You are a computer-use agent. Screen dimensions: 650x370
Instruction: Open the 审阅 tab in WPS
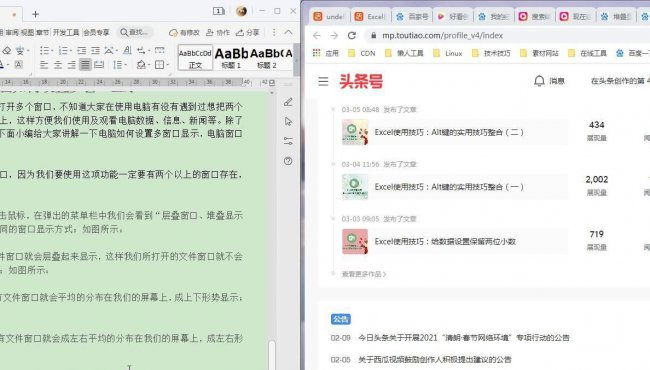(x=12, y=32)
